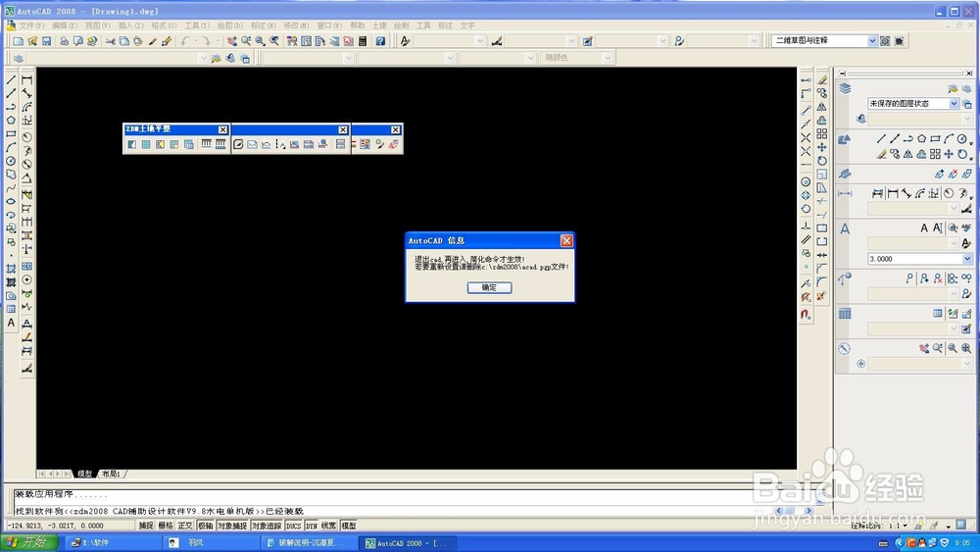Click the 确定 button in the AutoCAD dialog
The width and height of the screenshot is (980, 552).
coord(489,287)
